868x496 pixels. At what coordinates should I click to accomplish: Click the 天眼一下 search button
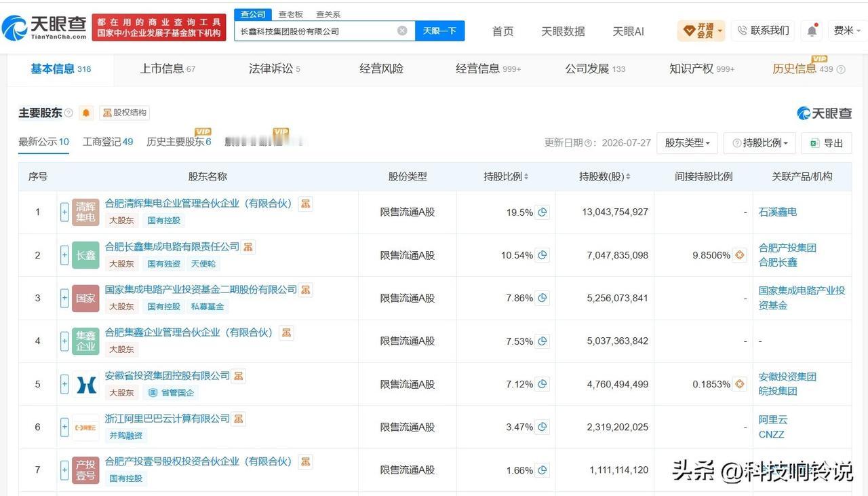point(439,31)
